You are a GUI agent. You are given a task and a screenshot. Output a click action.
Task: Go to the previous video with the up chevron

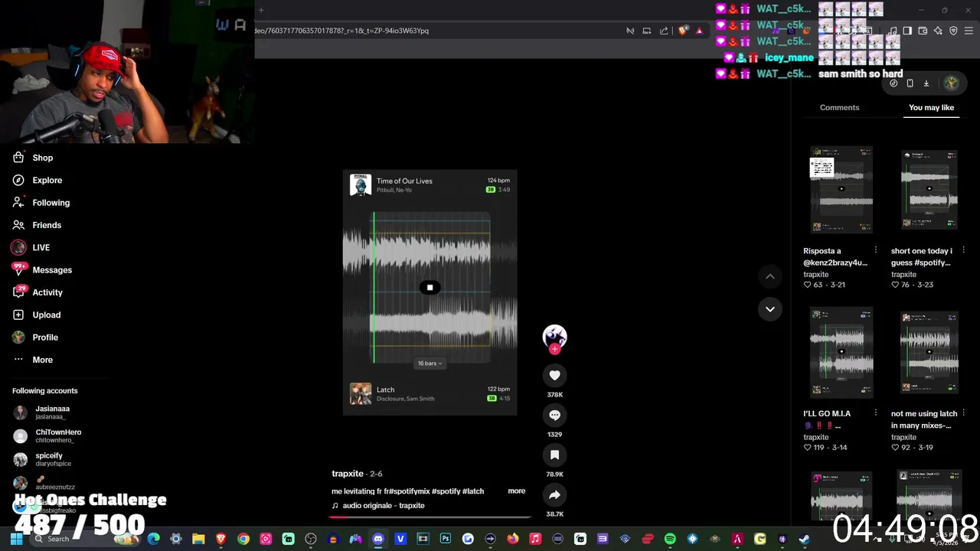tap(770, 276)
